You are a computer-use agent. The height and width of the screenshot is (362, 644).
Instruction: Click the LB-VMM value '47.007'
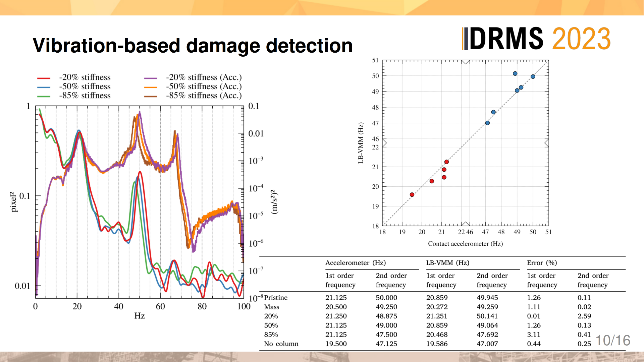487,344
